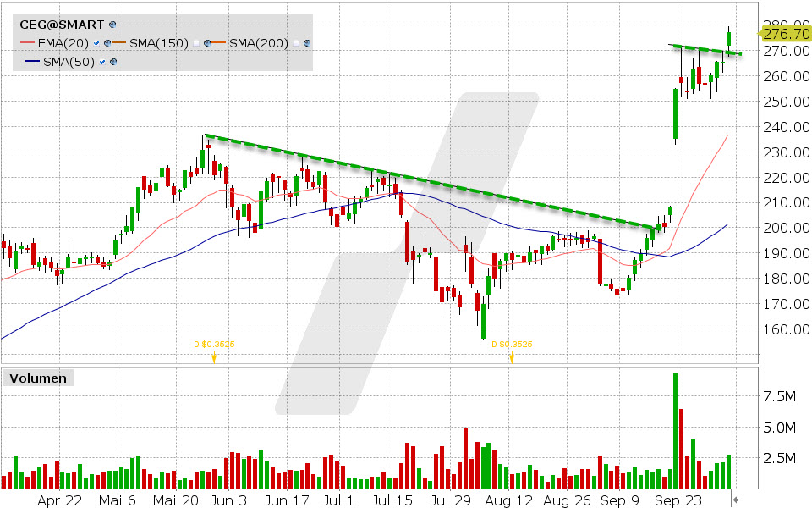Viewport: 812px width, 508px height.
Task: Click second dividend arrow marker near Aug 12
Action: pos(512,356)
